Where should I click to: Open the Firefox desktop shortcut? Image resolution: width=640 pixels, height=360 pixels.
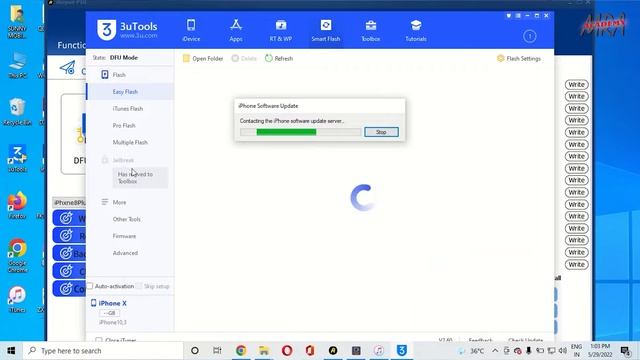click(17, 206)
